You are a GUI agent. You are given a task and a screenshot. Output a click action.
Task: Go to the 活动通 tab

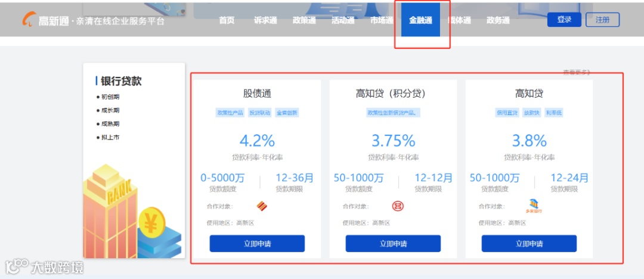[343, 20]
